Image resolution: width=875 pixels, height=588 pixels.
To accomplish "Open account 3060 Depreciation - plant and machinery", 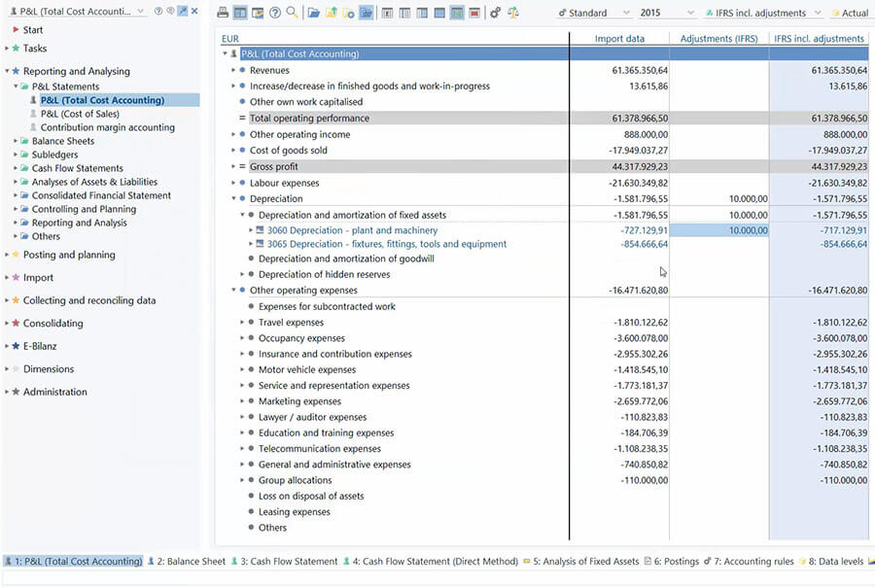I will click(x=352, y=230).
